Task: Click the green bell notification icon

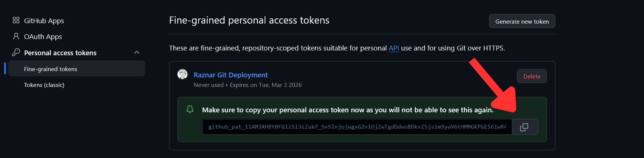Action: (x=190, y=109)
